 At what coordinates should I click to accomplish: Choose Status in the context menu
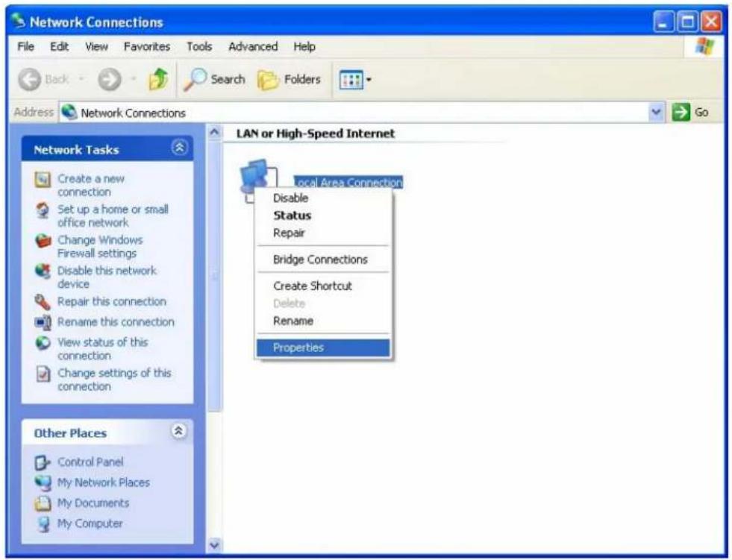(323, 215)
